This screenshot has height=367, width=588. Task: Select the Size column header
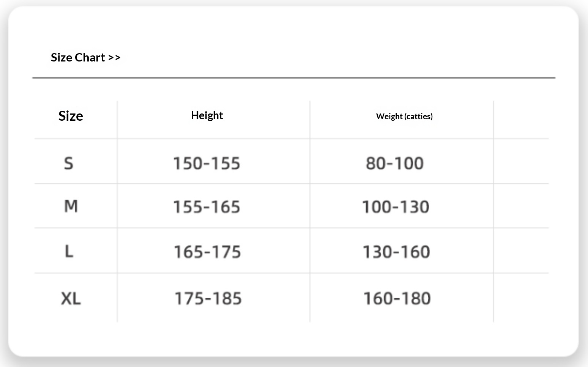[x=71, y=116]
